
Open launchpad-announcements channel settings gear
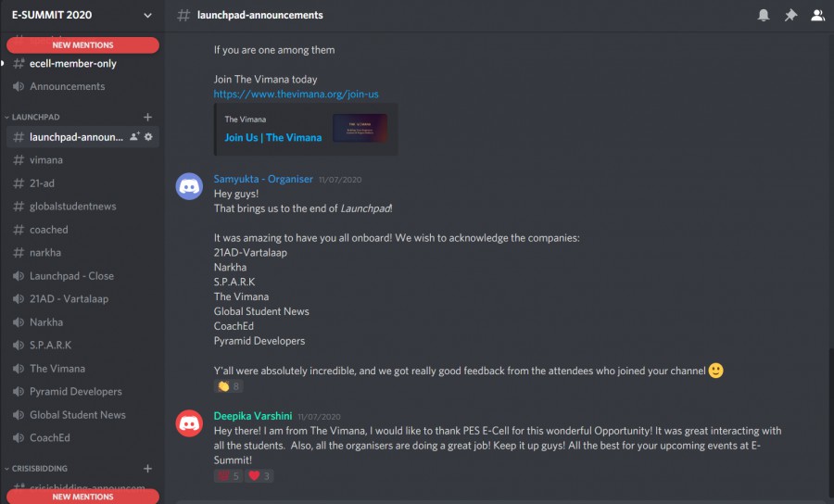tap(148, 137)
